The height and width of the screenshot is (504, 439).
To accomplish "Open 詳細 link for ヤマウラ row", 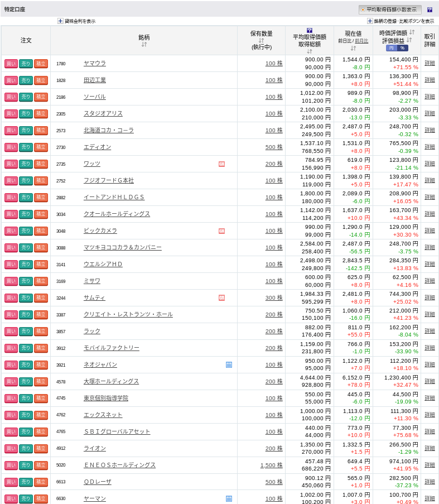I will click(430, 63).
